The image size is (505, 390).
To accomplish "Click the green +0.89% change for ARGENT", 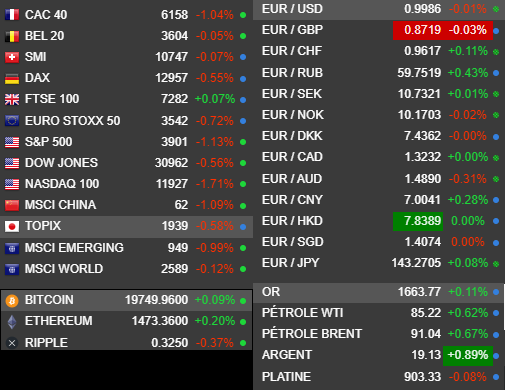I will point(468,355).
